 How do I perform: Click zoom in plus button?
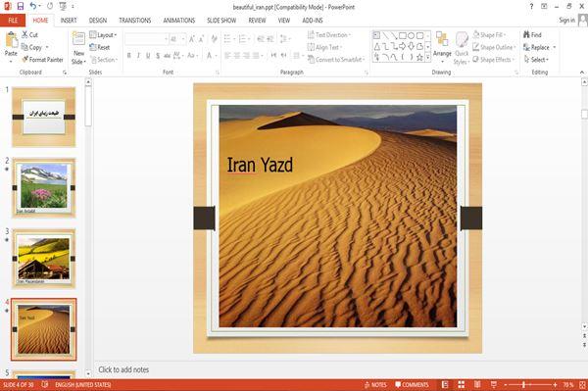pyautogui.click(x=555, y=384)
